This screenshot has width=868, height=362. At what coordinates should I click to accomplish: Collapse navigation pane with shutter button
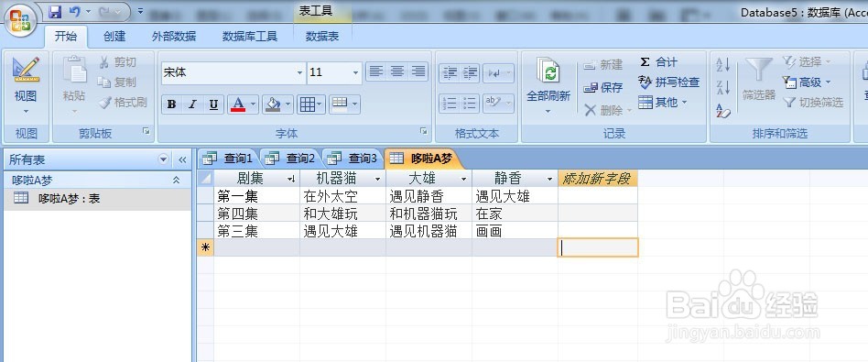[x=182, y=159]
